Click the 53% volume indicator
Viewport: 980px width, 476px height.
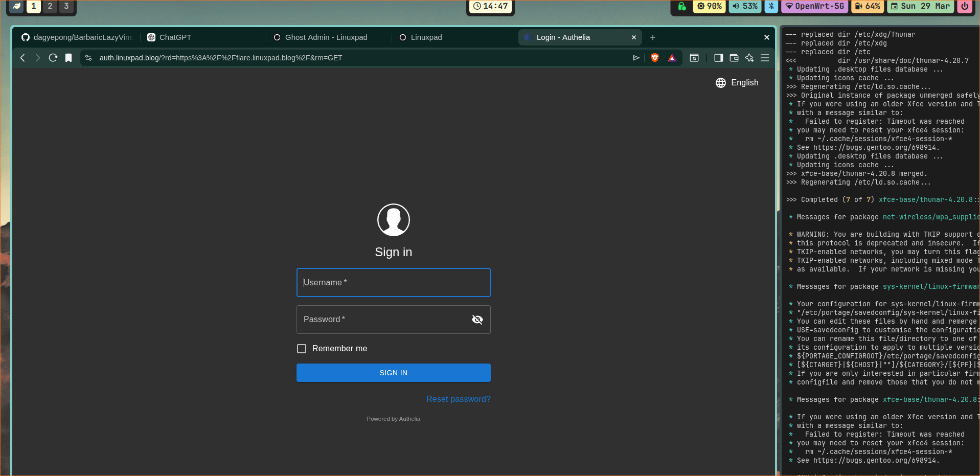click(x=745, y=6)
